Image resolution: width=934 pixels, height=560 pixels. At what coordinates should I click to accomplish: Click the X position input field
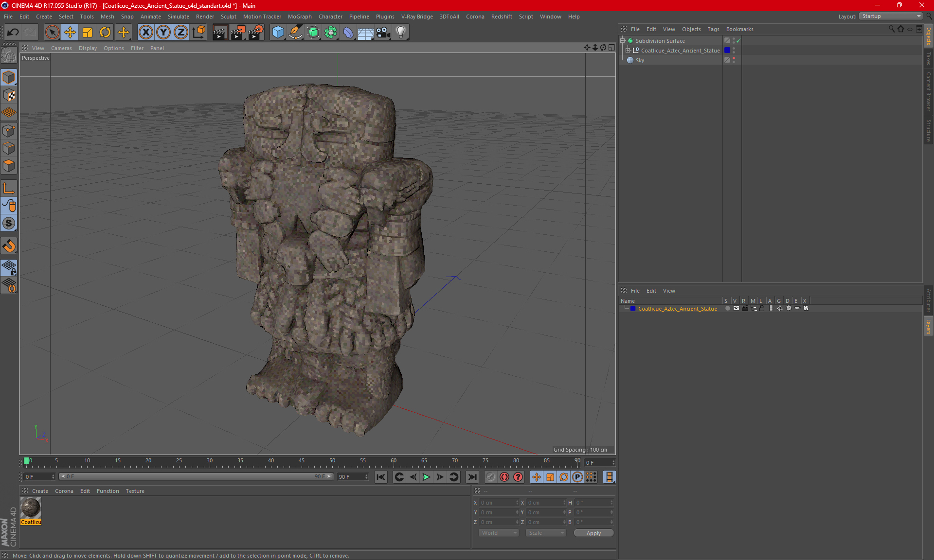click(x=499, y=503)
